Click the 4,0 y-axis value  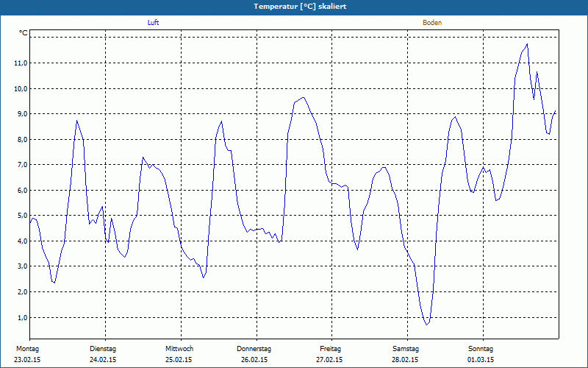pyautogui.click(x=21, y=241)
